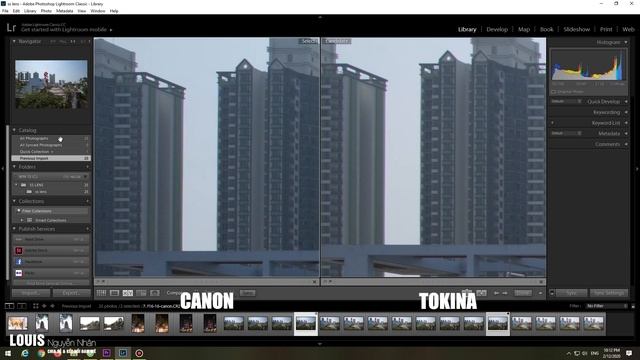This screenshot has height=360, width=640.
Task: Close the Select pane with X
Action: pyautogui.click(x=314, y=282)
